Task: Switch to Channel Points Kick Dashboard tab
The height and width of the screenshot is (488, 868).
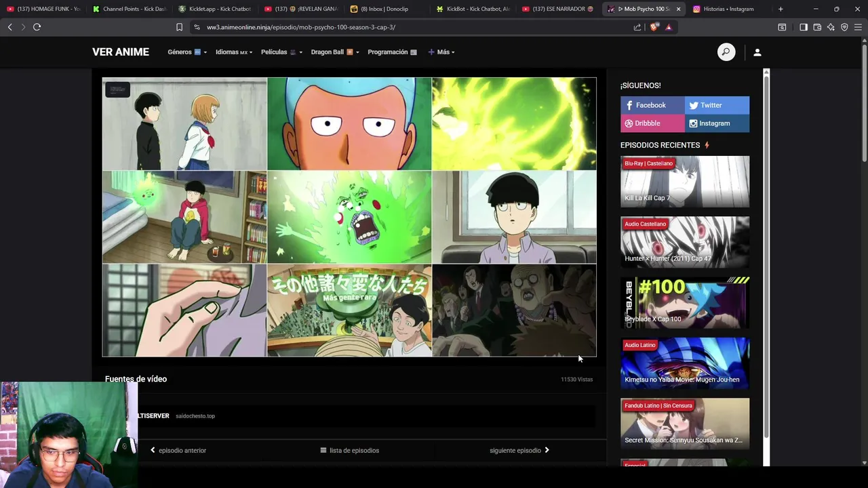Action: pos(130,9)
